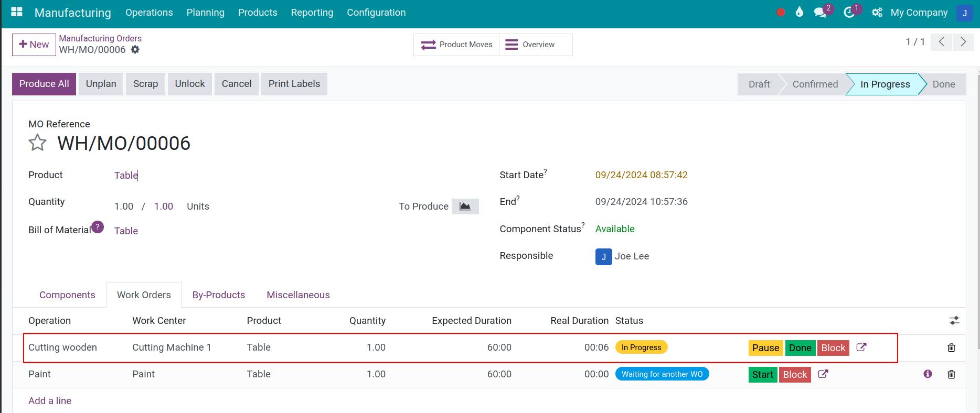The height and width of the screenshot is (413, 980).
Task: Open optional columns settings for work orders
Action: tap(954, 320)
